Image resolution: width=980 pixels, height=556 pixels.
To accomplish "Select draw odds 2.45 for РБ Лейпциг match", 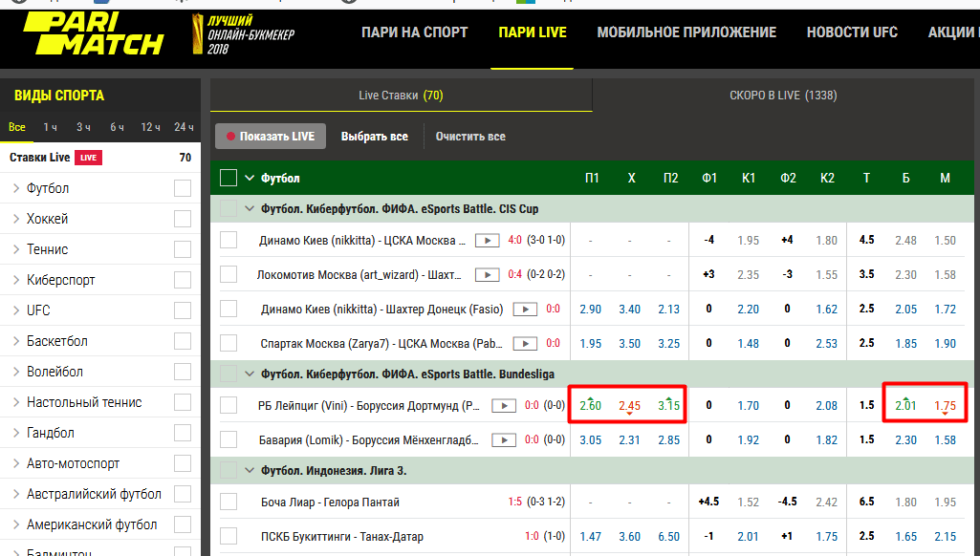I will tap(629, 405).
